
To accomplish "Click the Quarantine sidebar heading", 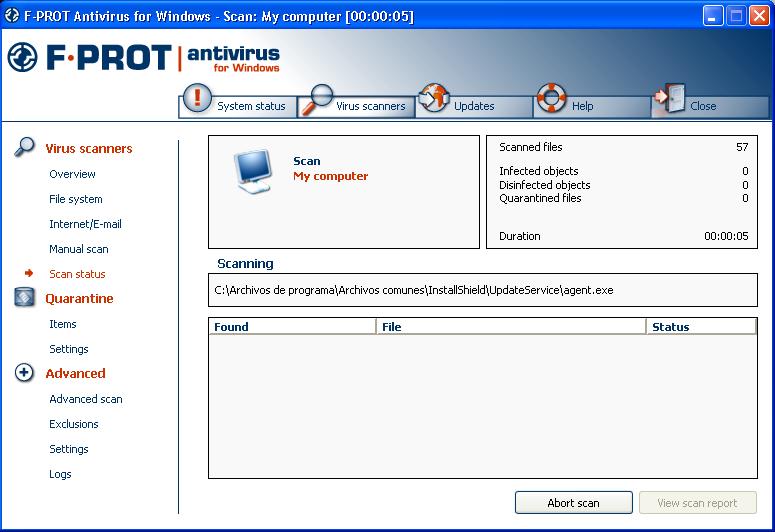I will pyautogui.click(x=79, y=299).
